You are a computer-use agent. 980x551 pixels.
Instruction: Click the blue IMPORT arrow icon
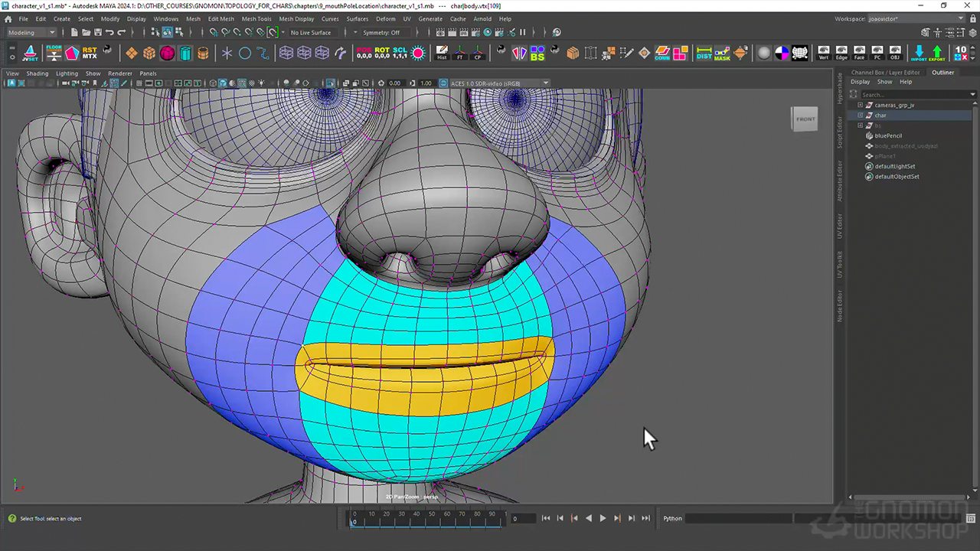click(919, 53)
